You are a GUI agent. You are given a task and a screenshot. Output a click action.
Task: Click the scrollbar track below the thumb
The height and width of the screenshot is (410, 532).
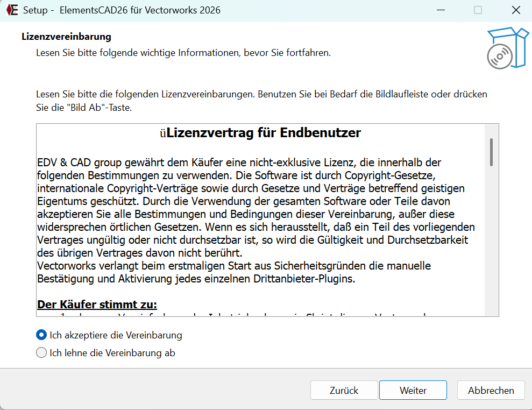[x=491, y=242]
